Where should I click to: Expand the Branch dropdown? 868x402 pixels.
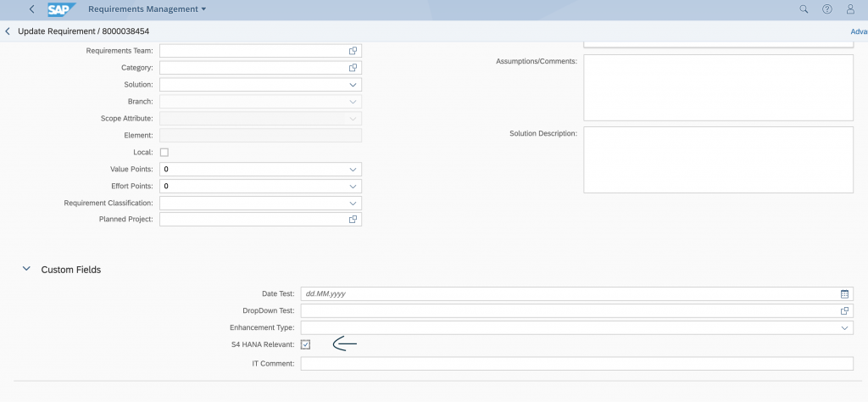(x=353, y=102)
